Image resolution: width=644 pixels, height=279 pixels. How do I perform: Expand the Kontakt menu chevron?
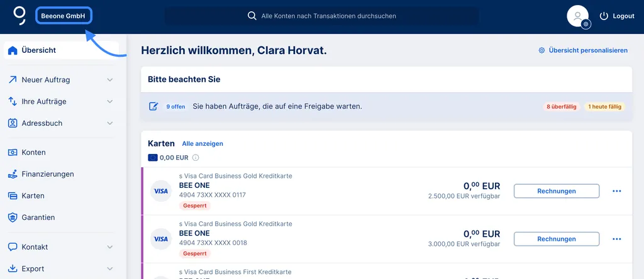[110, 247]
